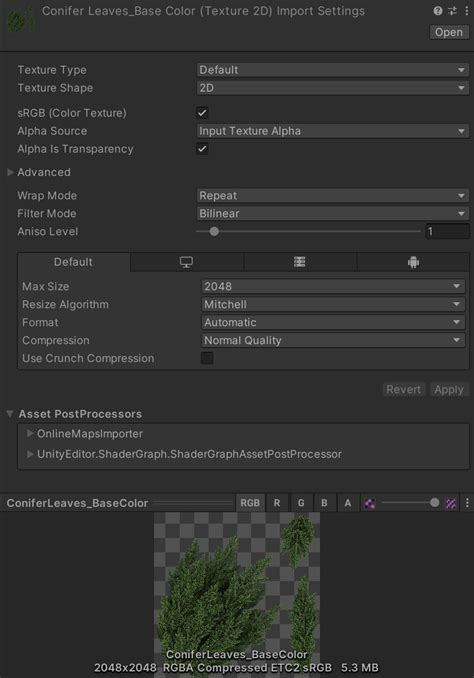Expand the Advanced settings section

[x=10, y=173]
